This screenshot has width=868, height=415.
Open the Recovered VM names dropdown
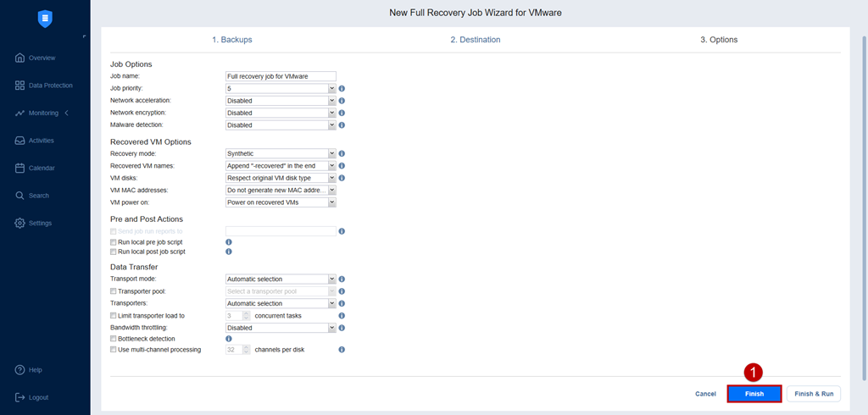pyautogui.click(x=281, y=166)
